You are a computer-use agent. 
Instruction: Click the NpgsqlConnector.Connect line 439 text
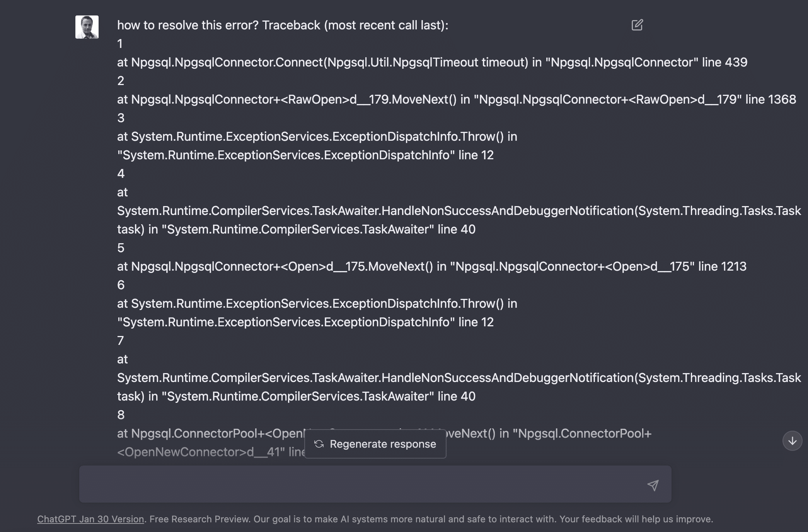(432, 62)
